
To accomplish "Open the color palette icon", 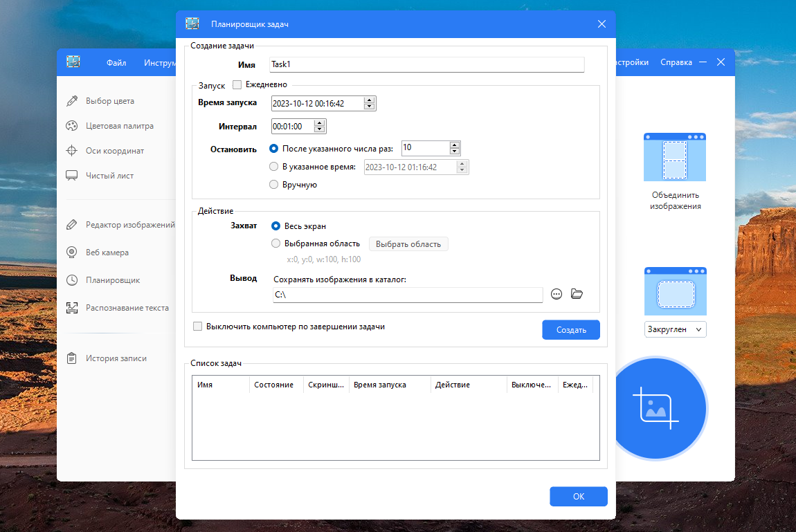I will coord(72,126).
